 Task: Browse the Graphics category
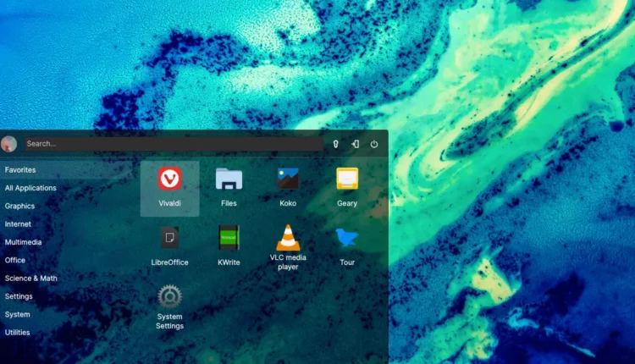pyautogui.click(x=19, y=206)
